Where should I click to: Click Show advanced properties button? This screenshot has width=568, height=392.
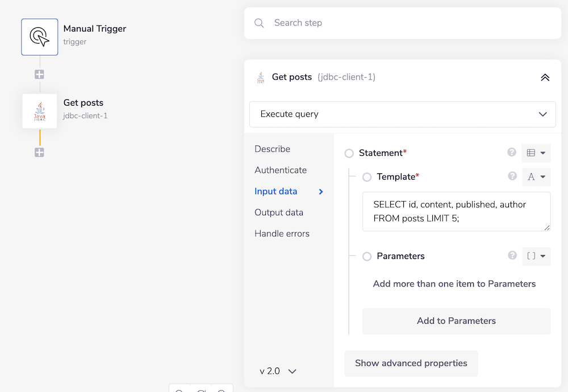pyautogui.click(x=411, y=363)
